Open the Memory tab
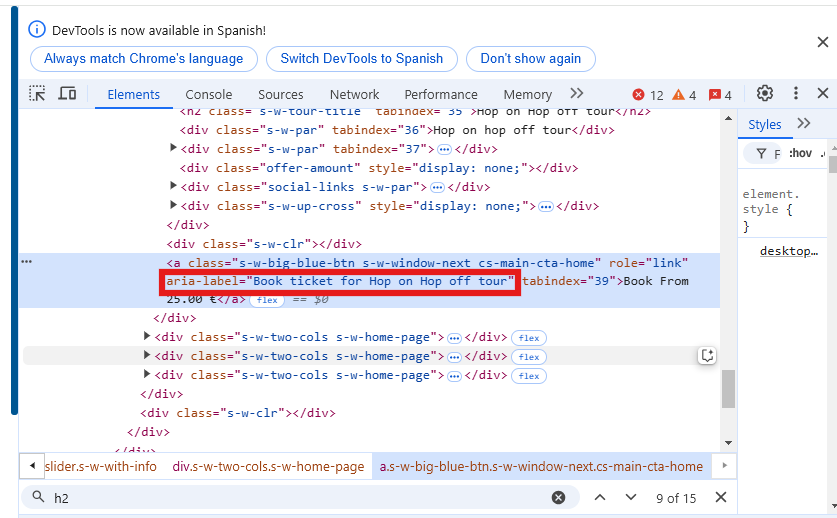837x518 pixels. click(x=527, y=95)
